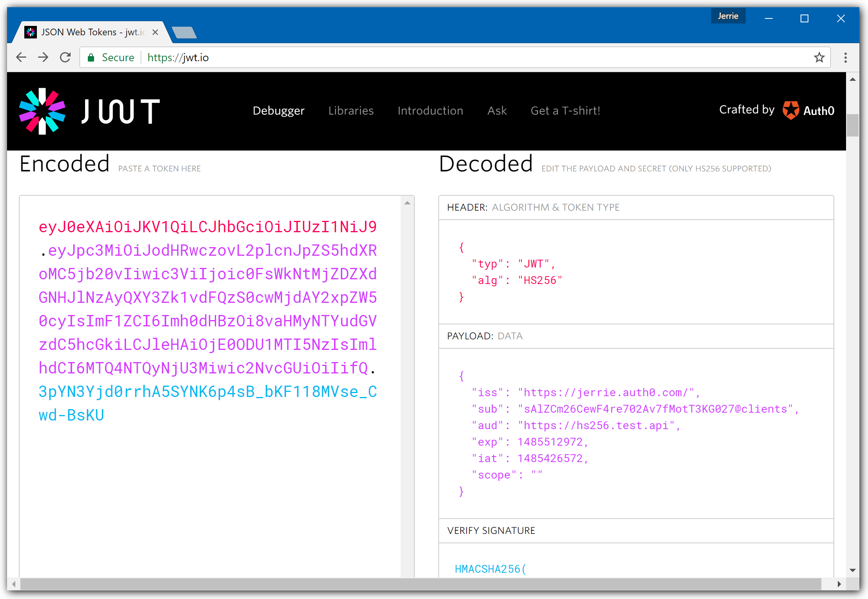
Task: Select the Debugger tab
Action: (x=278, y=110)
